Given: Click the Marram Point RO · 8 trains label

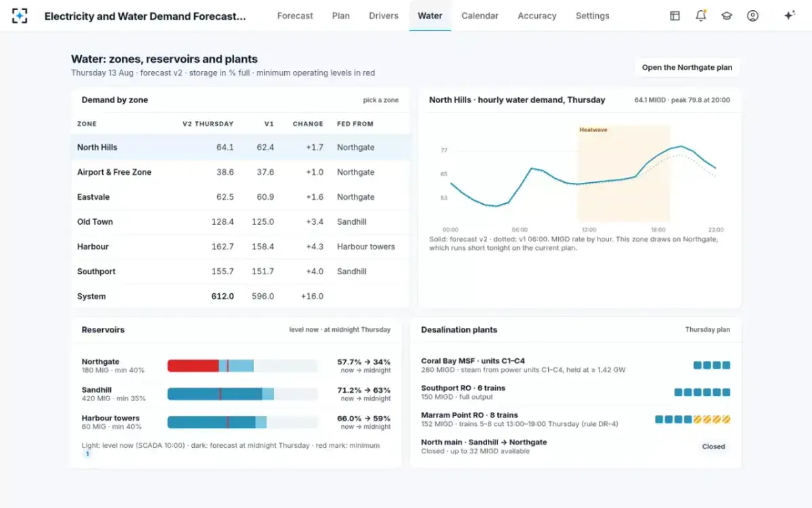Looking at the screenshot, I should click(469, 415).
